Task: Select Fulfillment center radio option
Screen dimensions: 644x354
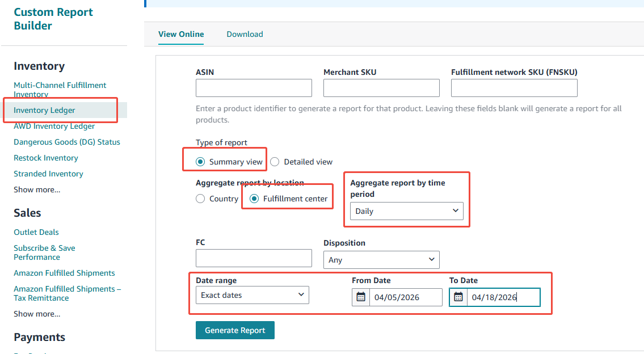Action: pos(254,199)
